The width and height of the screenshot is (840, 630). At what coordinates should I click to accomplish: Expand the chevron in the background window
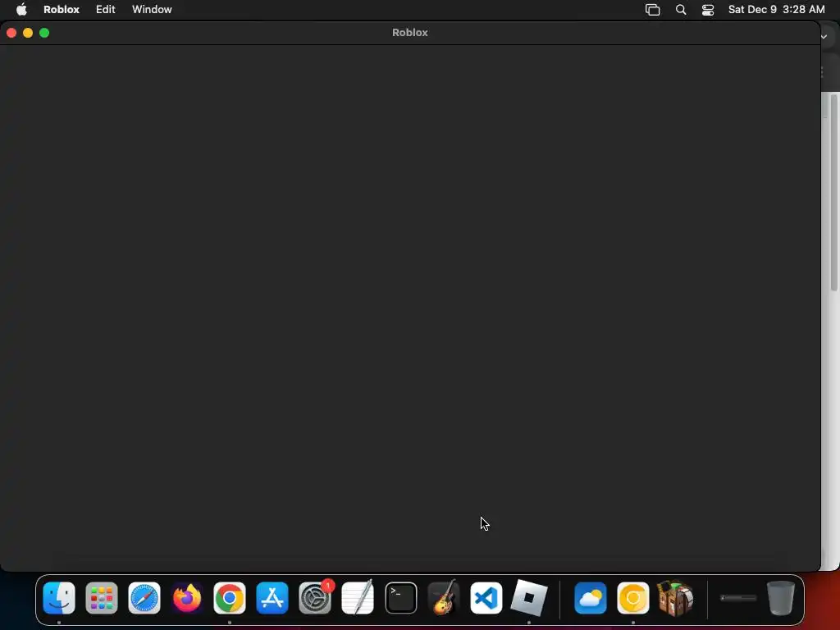coord(824,36)
